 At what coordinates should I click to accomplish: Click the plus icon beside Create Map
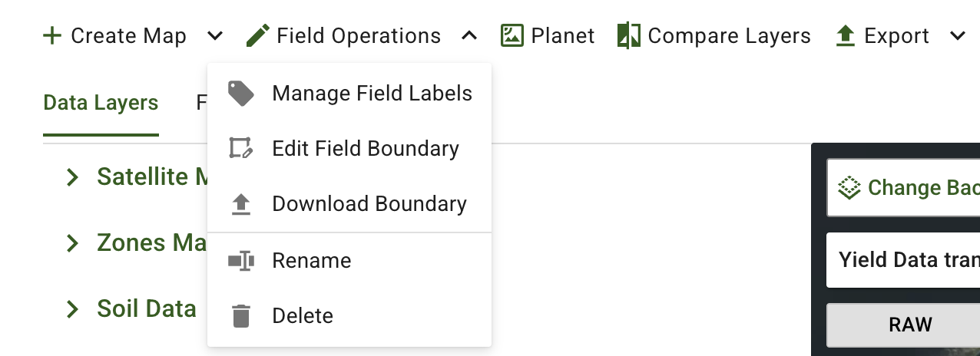tap(52, 36)
